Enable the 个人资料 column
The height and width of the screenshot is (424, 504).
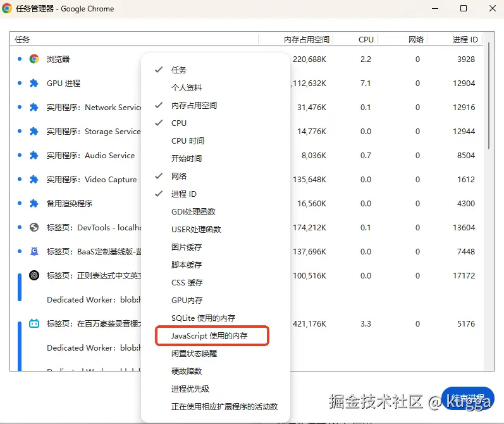[216, 87]
